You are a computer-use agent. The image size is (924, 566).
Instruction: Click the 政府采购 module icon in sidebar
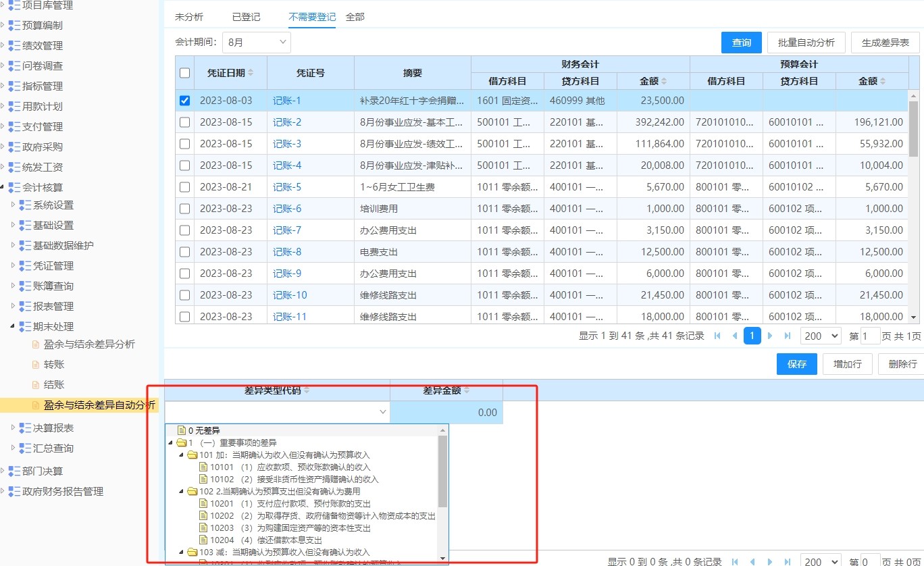14,147
